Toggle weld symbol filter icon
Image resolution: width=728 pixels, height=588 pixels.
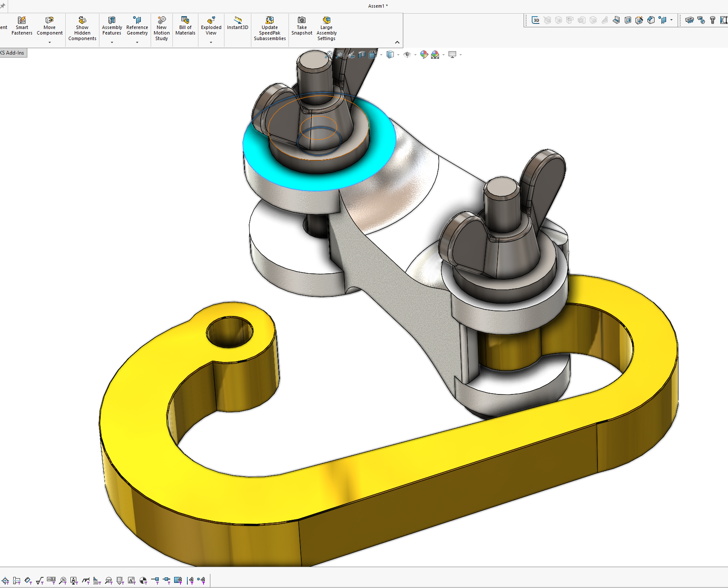[x=86, y=580]
